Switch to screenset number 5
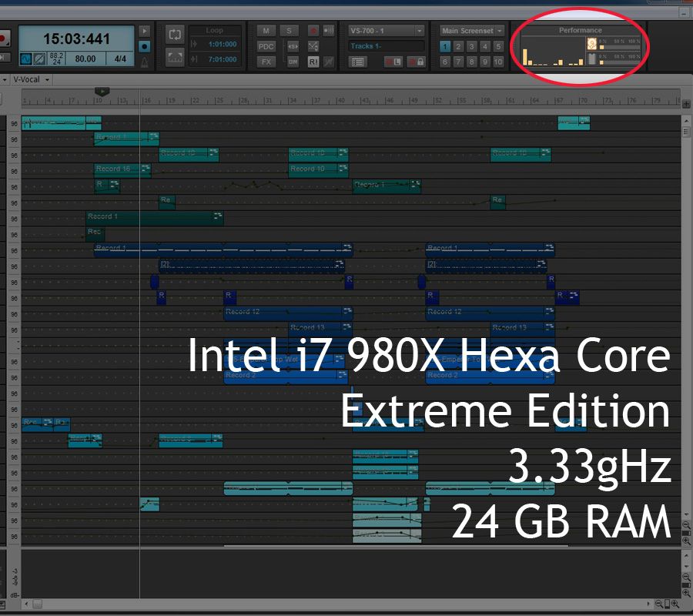 (x=498, y=46)
